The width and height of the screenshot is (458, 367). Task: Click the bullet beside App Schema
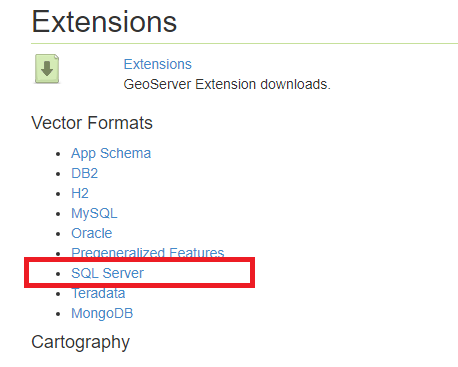point(58,154)
